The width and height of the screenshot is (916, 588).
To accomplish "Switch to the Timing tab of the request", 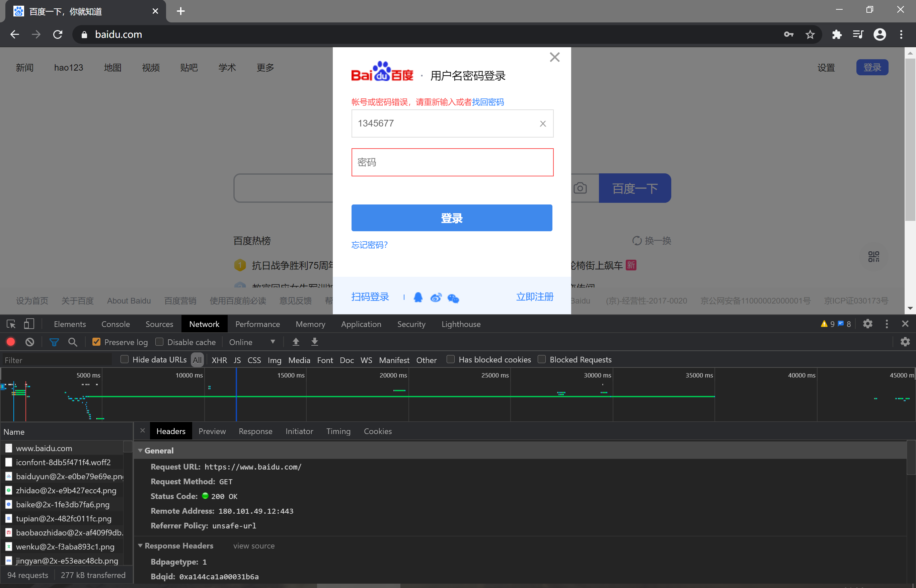I will (338, 431).
